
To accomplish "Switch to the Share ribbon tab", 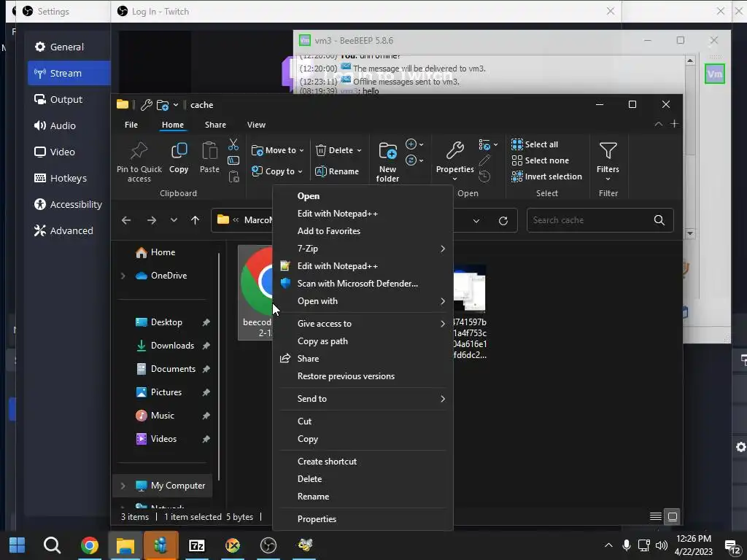I will [x=215, y=125].
